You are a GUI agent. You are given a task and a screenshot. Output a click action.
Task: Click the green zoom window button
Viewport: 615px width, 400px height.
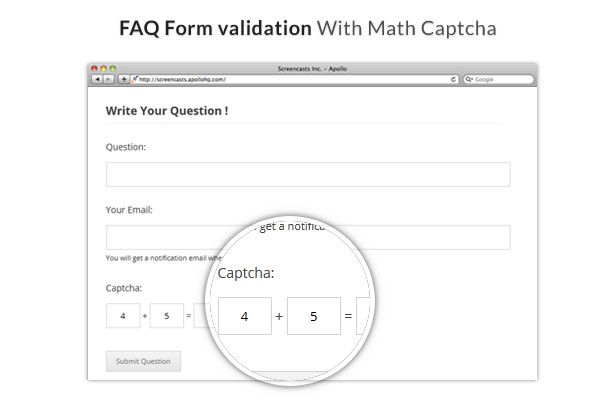(x=113, y=68)
